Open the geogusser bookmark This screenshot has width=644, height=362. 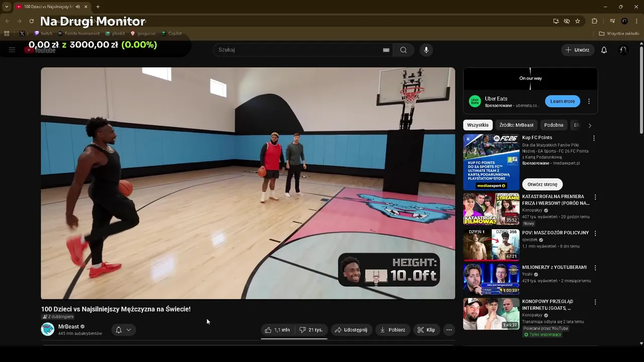pyautogui.click(x=143, y=34)
